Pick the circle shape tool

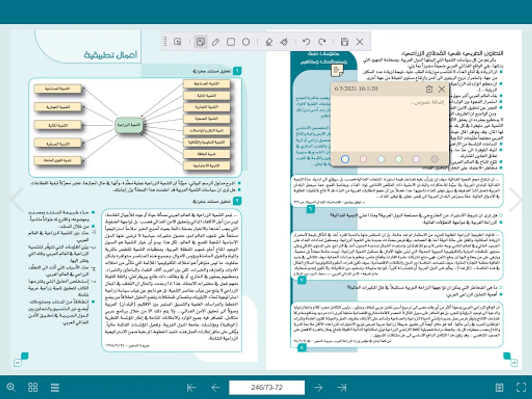246,42
